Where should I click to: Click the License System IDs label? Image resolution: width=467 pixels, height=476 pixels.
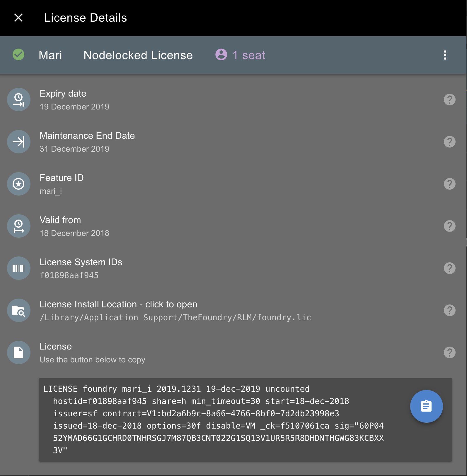point(81,262)
